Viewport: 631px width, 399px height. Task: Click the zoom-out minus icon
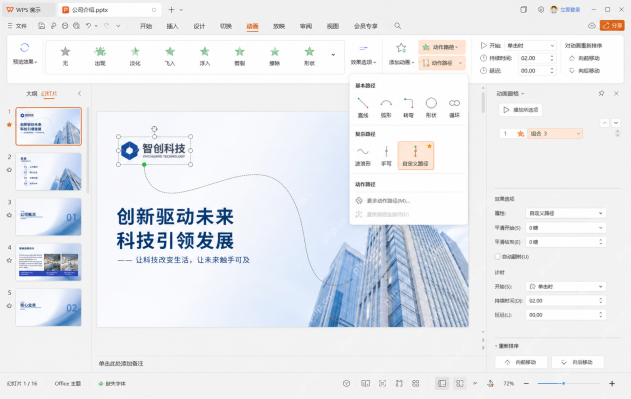tap(526, 383)
